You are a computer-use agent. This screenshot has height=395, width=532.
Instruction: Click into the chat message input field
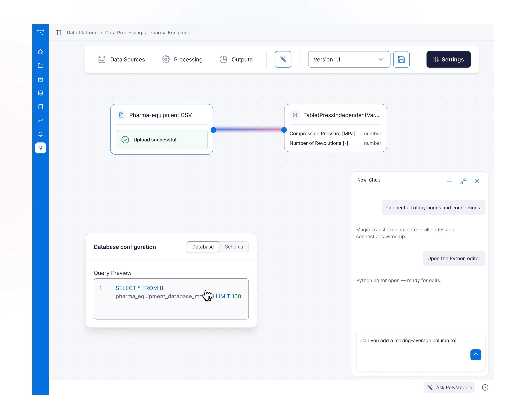click(420, 352)
